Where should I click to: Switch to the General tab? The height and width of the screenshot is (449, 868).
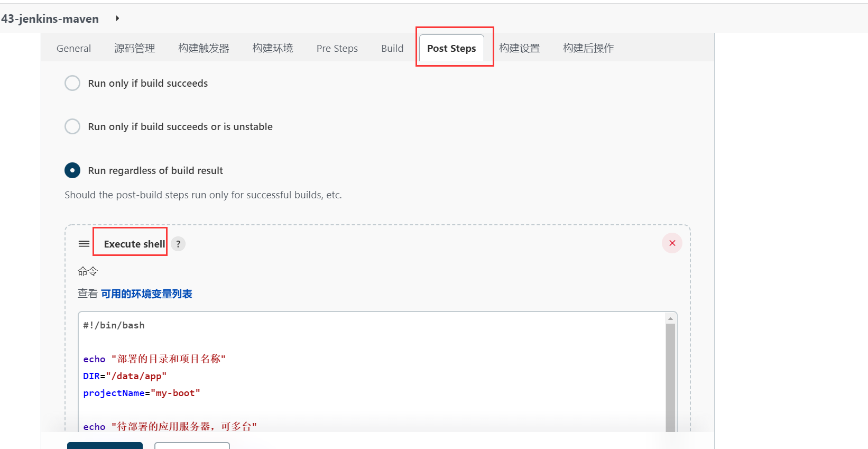pyautogui.click(x=73, y=48)
